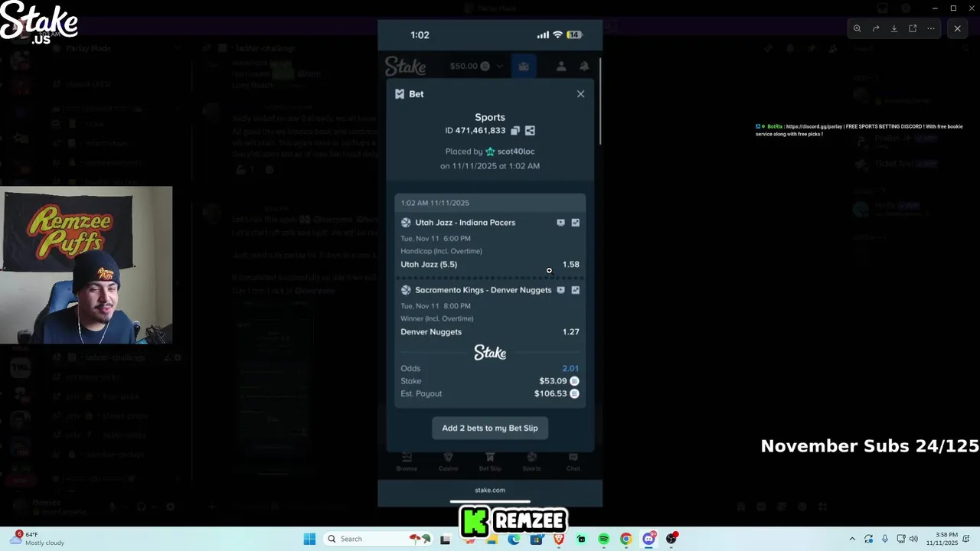Open the clock showing 3:58 PM
The image size is (980, 551).
pyautogui.click(x=942, y=539)
